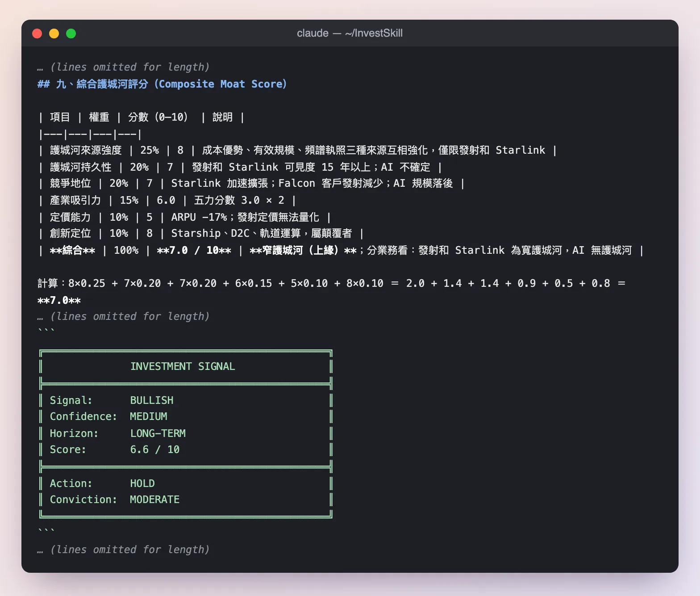Select the "權重" table header cell
The image size is (700, 596).
tap(99, 117)
